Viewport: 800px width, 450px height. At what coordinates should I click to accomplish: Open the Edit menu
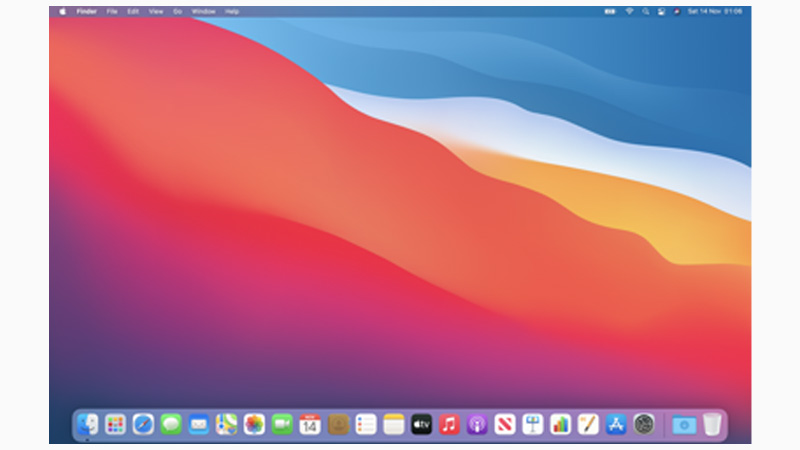coord(133,11)
